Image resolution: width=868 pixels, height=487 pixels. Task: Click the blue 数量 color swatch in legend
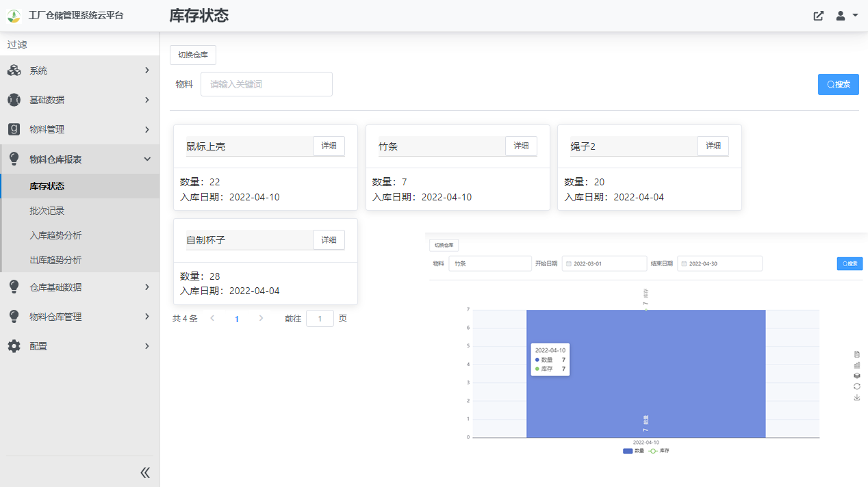628,451
